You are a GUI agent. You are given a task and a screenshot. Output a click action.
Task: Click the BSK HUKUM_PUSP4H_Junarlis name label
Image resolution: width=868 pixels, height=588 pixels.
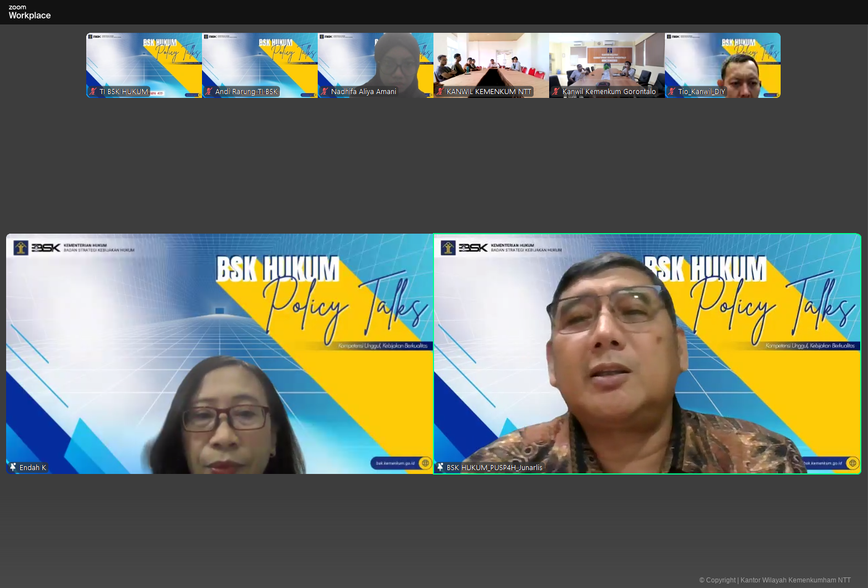[x=494, y=468]
